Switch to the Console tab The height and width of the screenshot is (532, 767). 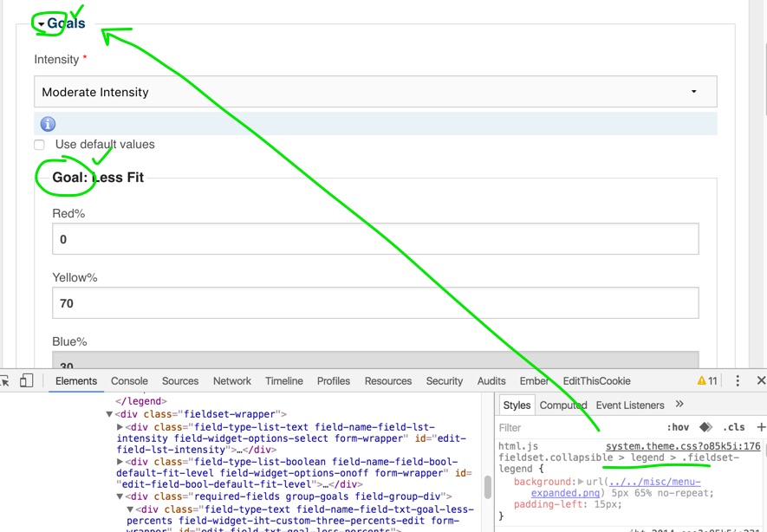pos(129,381)
